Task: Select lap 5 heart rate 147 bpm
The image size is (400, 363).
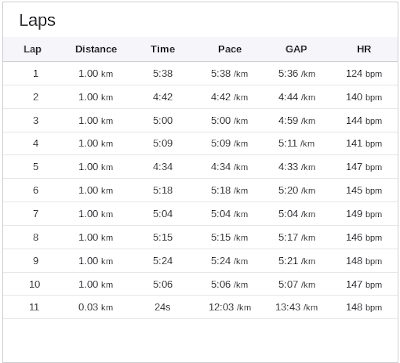Action: pyautogui.click(x=364, y=167)
